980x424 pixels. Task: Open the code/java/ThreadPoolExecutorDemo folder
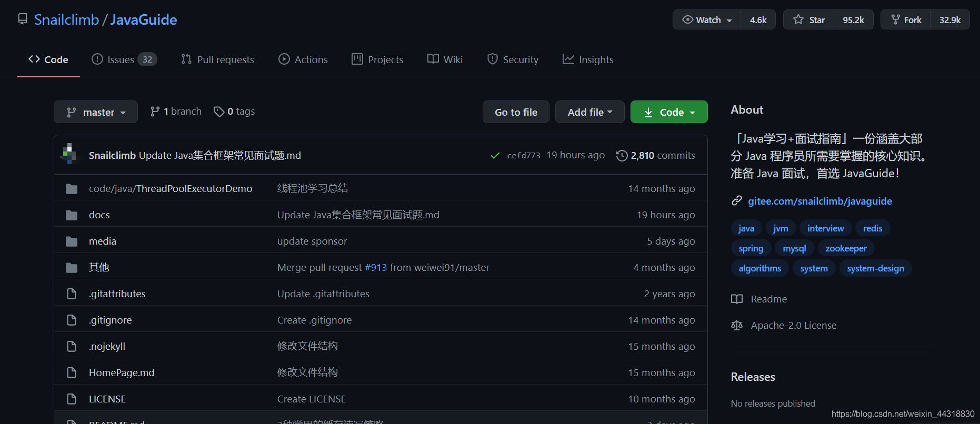pyautogui.click(x=171, y=188)
